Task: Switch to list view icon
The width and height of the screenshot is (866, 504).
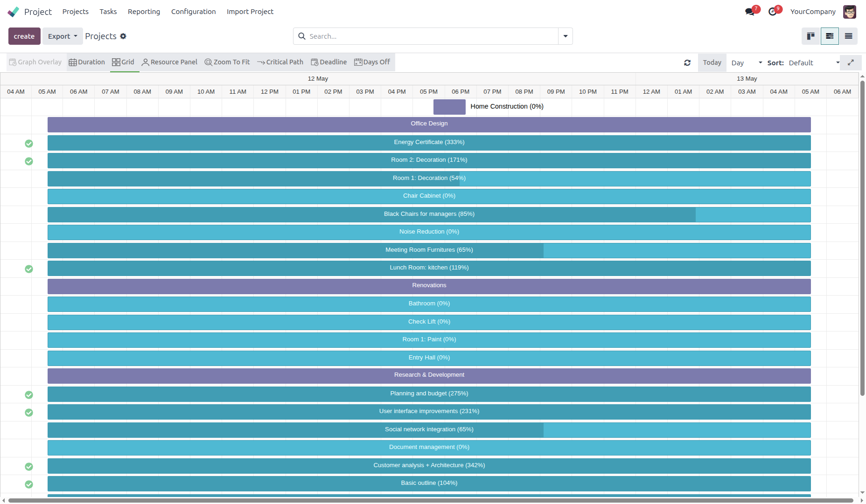Action: tap(848, 36)
